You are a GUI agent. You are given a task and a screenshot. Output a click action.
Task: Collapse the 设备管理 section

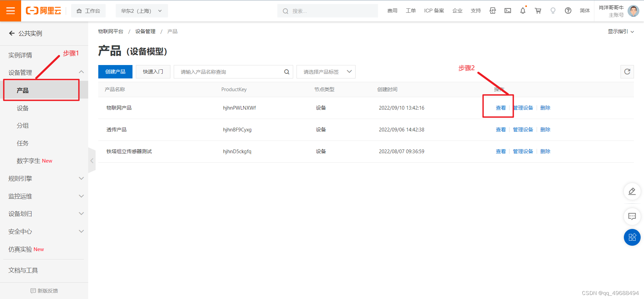(81, 72)
